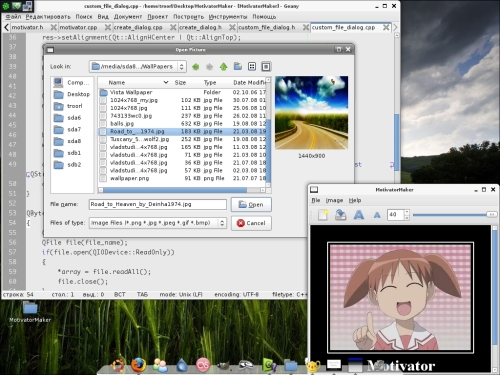This screenshot has height=375, width=500.
Task: Switch file dialog to detail view
Action: tap(266, 67)
